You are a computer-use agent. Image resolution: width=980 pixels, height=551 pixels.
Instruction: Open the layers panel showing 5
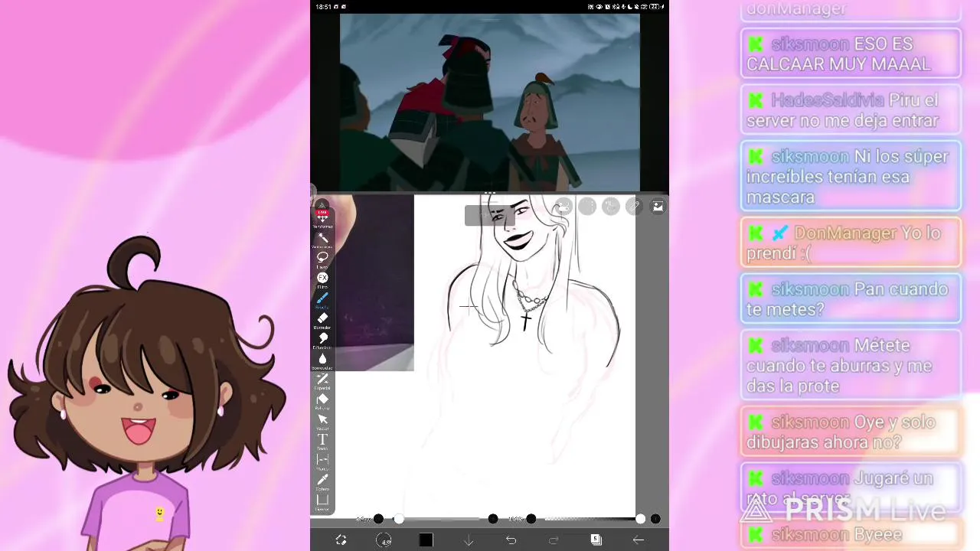pyautogui.click(x=596, y=540)
